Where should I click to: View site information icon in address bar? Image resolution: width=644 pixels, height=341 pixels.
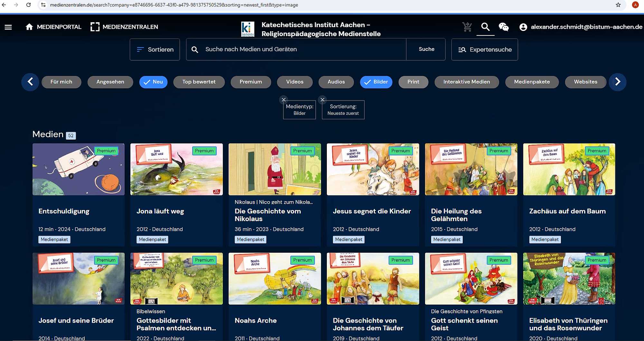(x=43, y=5)
